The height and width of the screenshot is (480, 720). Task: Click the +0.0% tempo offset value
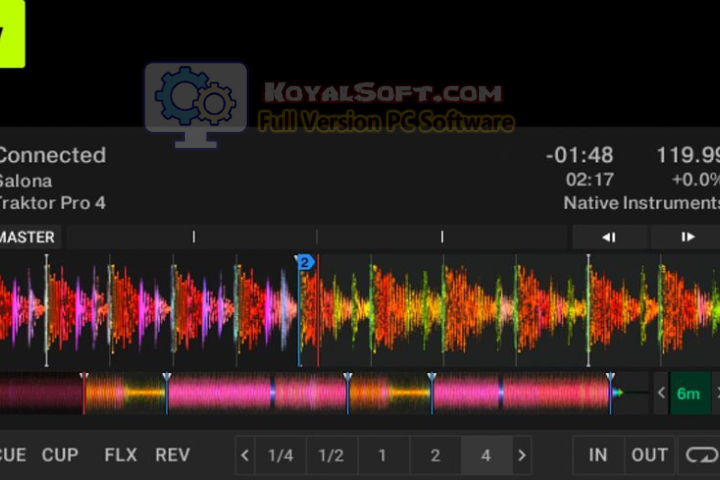pyautogui.click(x=696, y=180)
